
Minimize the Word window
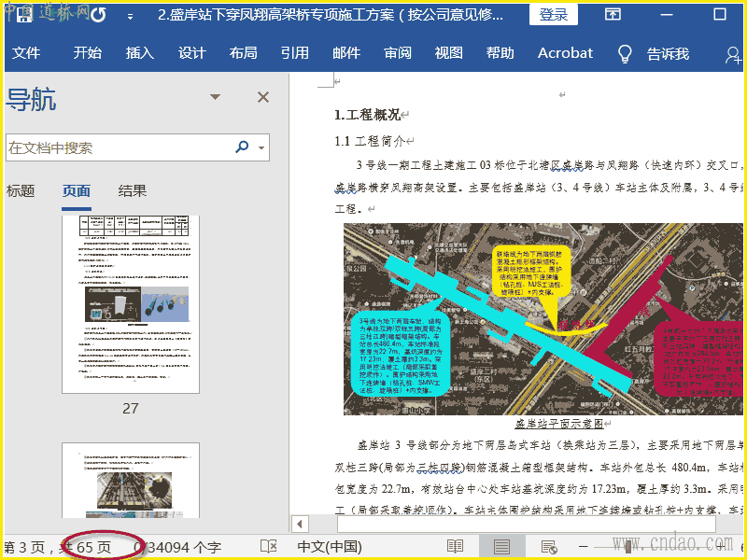click(666, 15)
